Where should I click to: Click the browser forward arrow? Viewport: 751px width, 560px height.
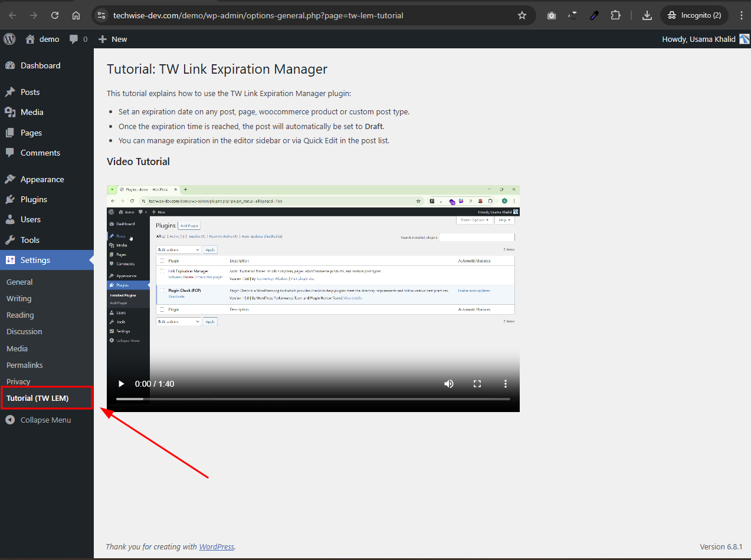34,15
